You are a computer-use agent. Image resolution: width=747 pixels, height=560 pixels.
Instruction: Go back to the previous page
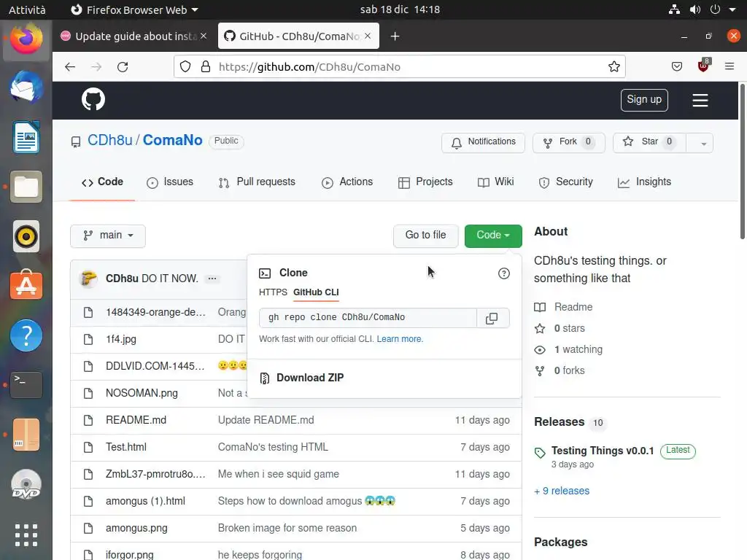70,66
